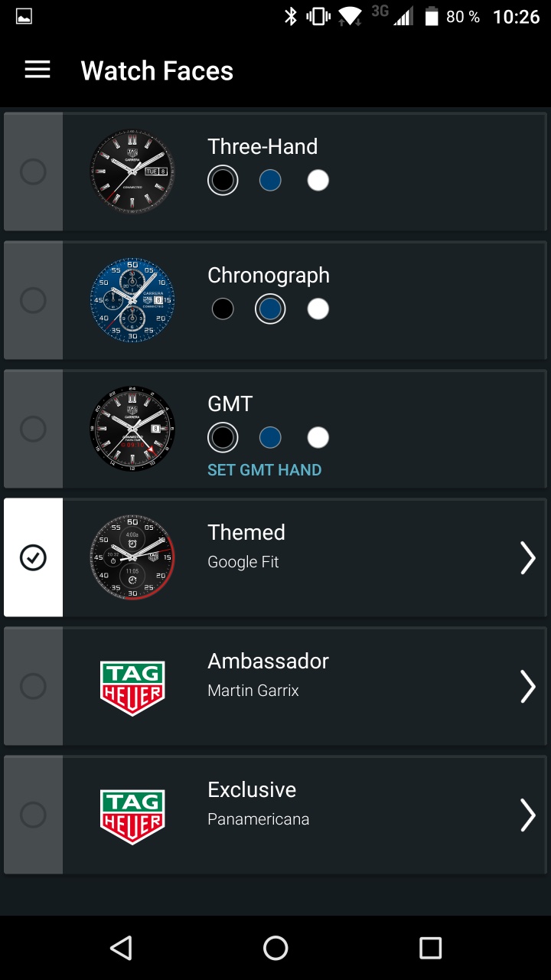
Task: Tap the Exclusive TAG Heuer logo
Action: coord(132,815)
